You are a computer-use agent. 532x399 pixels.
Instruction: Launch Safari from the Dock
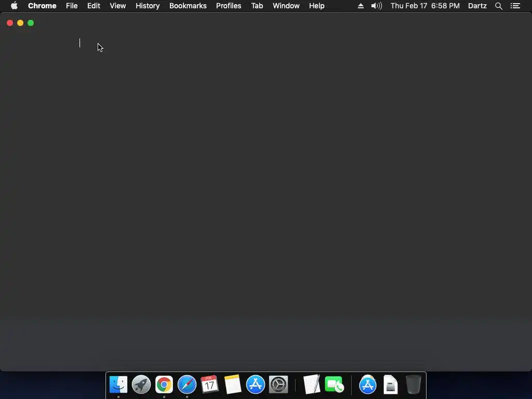click(x=187, y=384)
